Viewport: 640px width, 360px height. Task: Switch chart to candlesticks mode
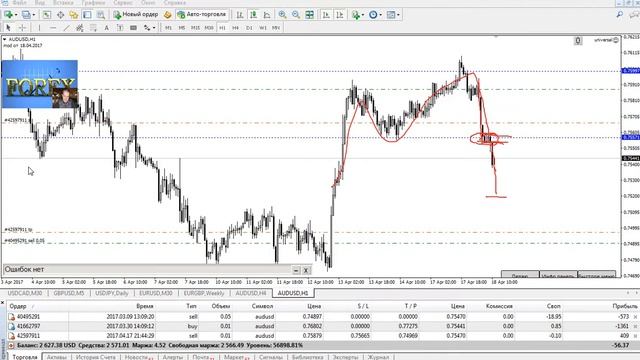click(253, 15)
